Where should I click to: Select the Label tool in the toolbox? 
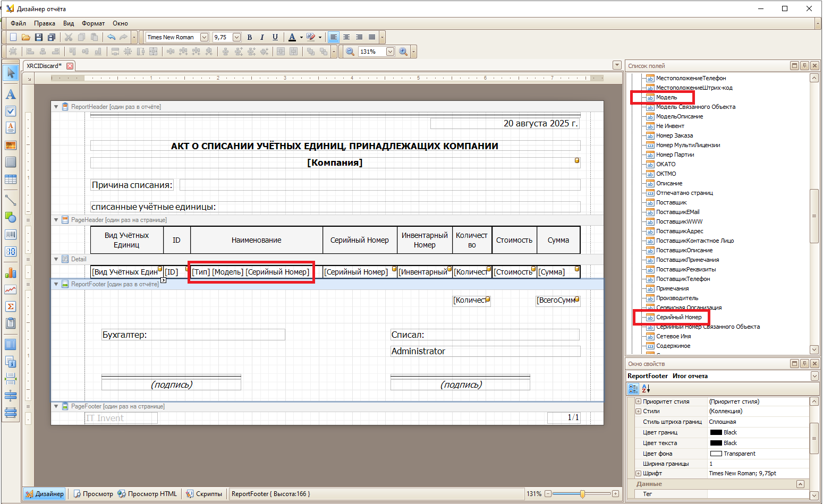coord(10,95)
